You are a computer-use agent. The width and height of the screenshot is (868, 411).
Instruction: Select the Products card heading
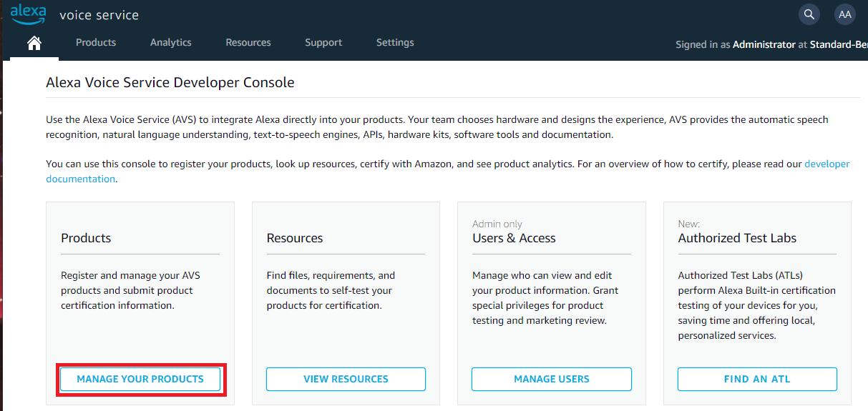click(86, 238)
